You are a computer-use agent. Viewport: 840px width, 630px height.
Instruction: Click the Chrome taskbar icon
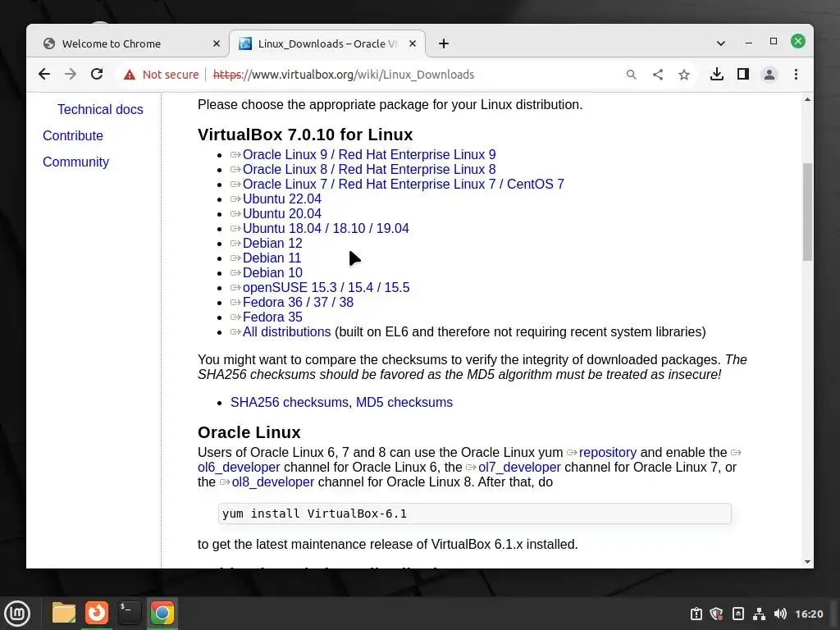pyautogui.click(x=162, y=614)
